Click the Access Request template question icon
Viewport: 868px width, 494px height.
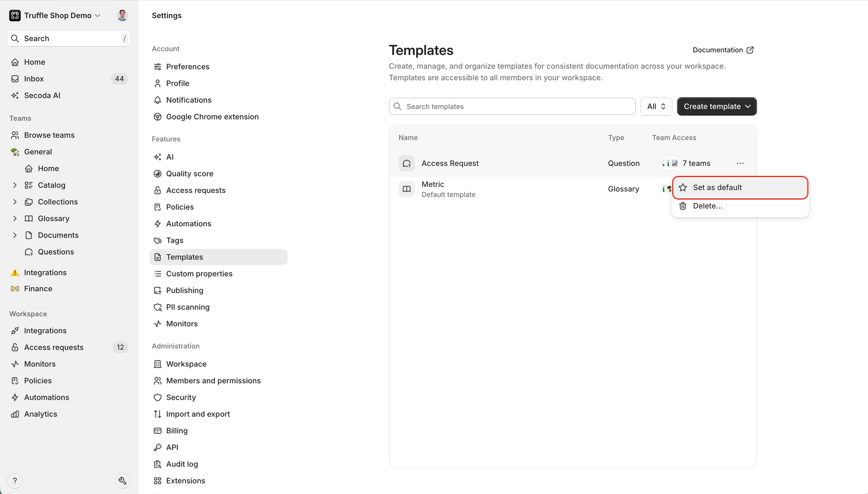406,163
